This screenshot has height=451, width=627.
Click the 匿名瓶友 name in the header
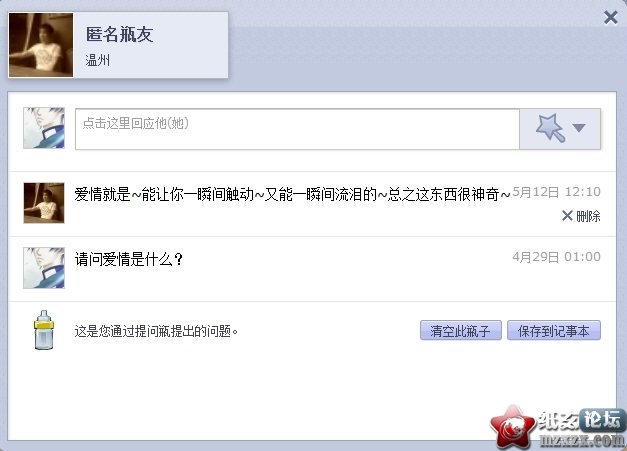point(120,34)
